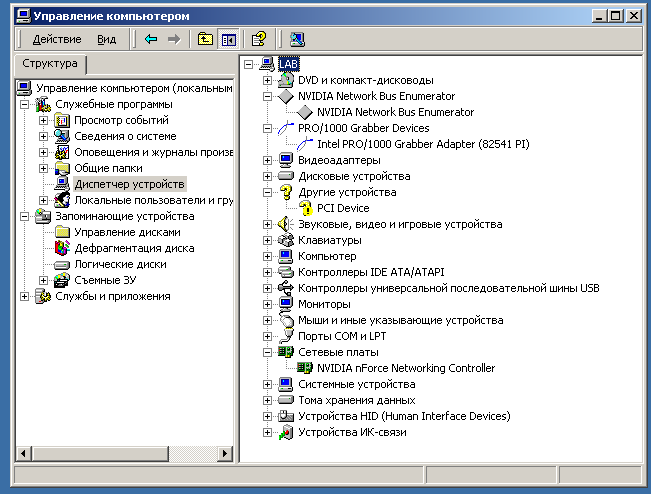Screen dimensions: 651x494
Task: Click the Дефрагментация диска icon
Action: tap(62, 248)
